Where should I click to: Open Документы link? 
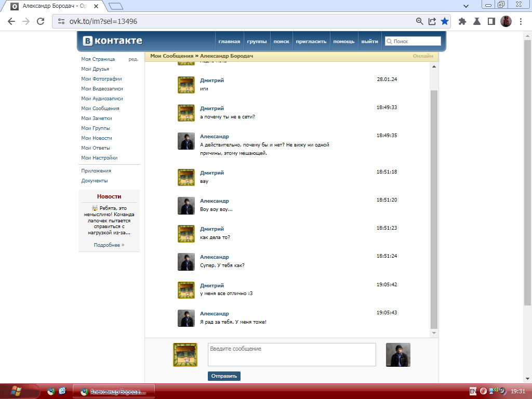pyautogui.click(x=95, y=180)
